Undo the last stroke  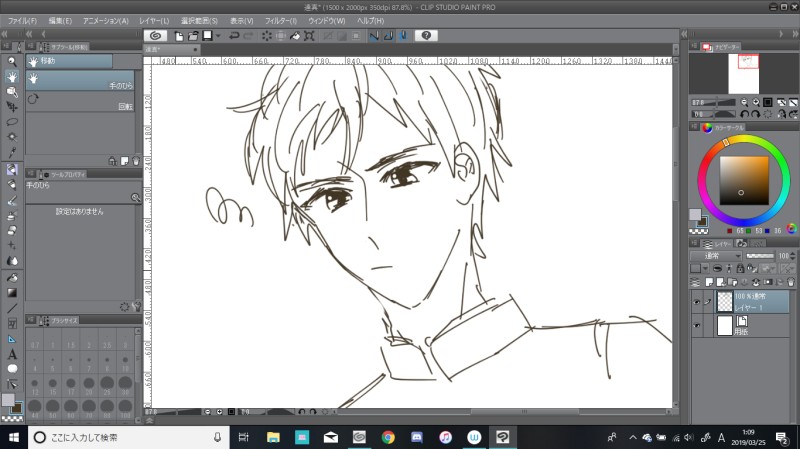pyautogui.click(x=234, y=36)
